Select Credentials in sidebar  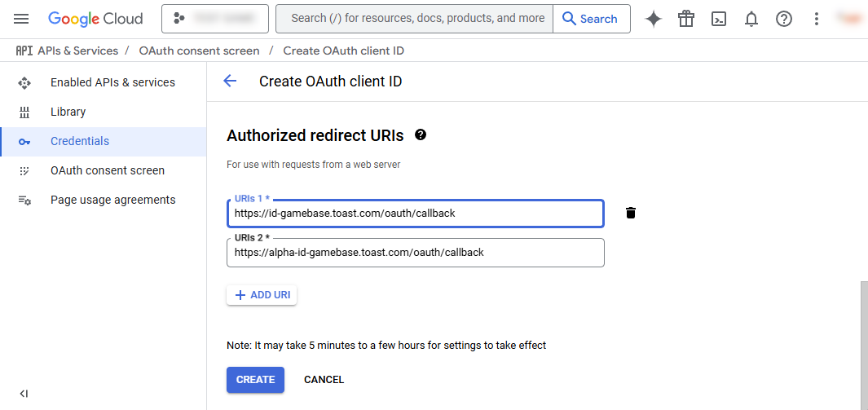[104, 141]
